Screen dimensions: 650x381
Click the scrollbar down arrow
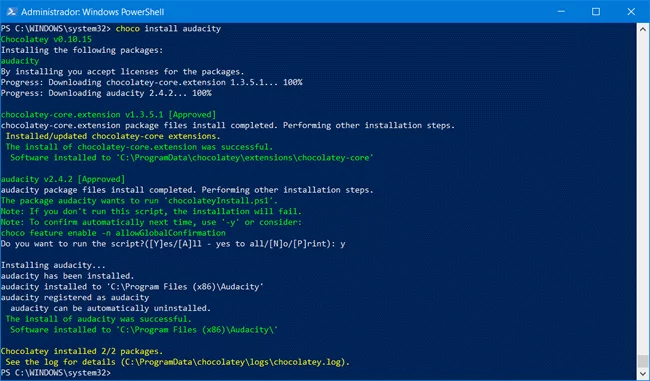pyautogui.click(x=643, y=374)
